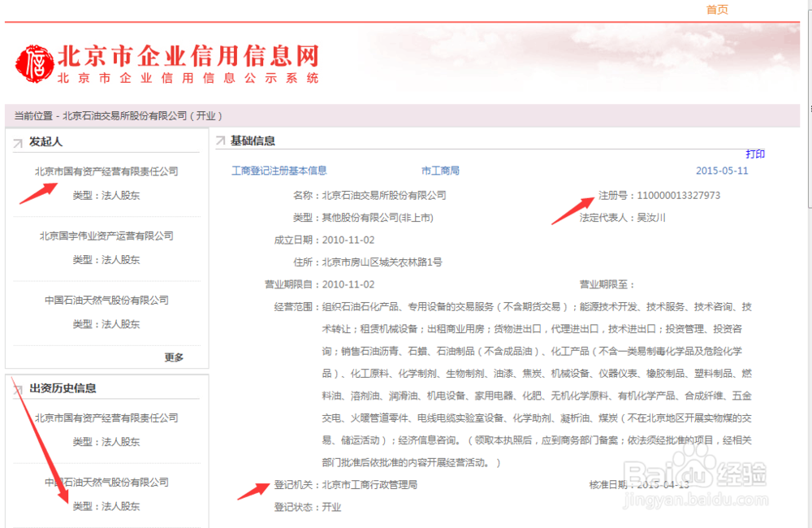Screen dimensions: 812x528
Task: Open 北京市国有资产经营有限责任公司 under 出资历史信息
Action: 109,418
